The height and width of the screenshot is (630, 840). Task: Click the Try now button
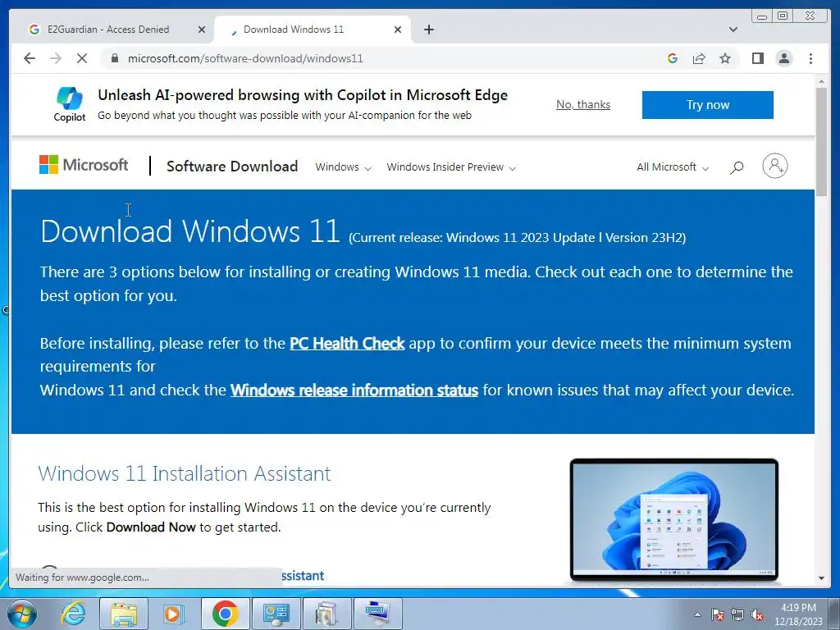708,104
